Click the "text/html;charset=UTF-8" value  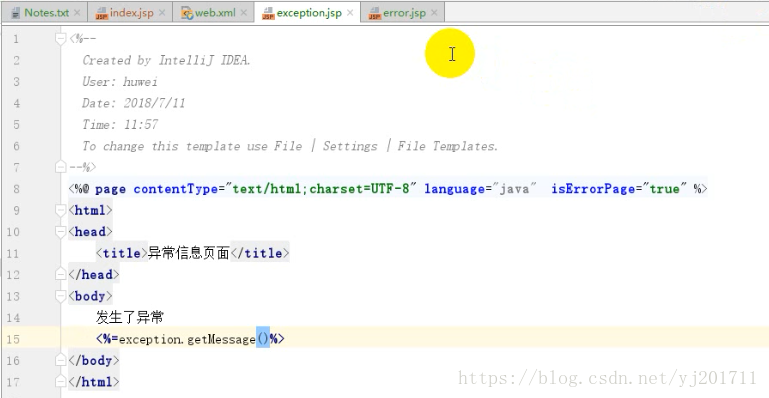[x=321, y=189]
